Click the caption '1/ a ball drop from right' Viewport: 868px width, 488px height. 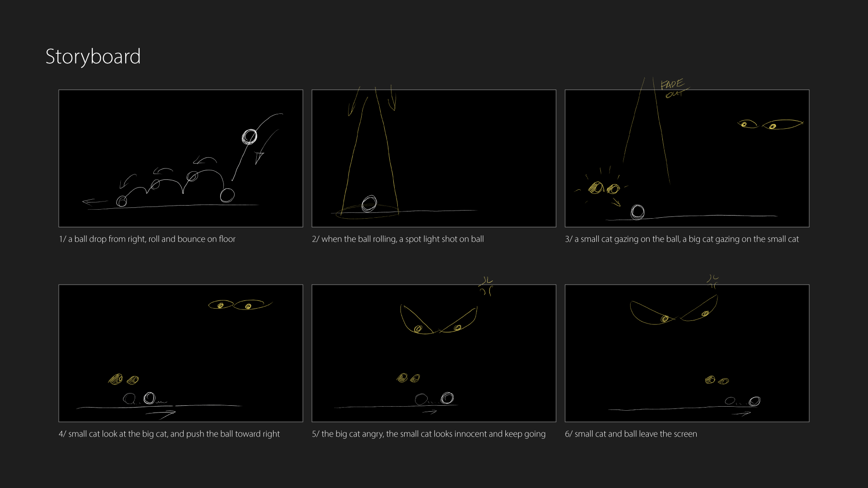(147, 239)
